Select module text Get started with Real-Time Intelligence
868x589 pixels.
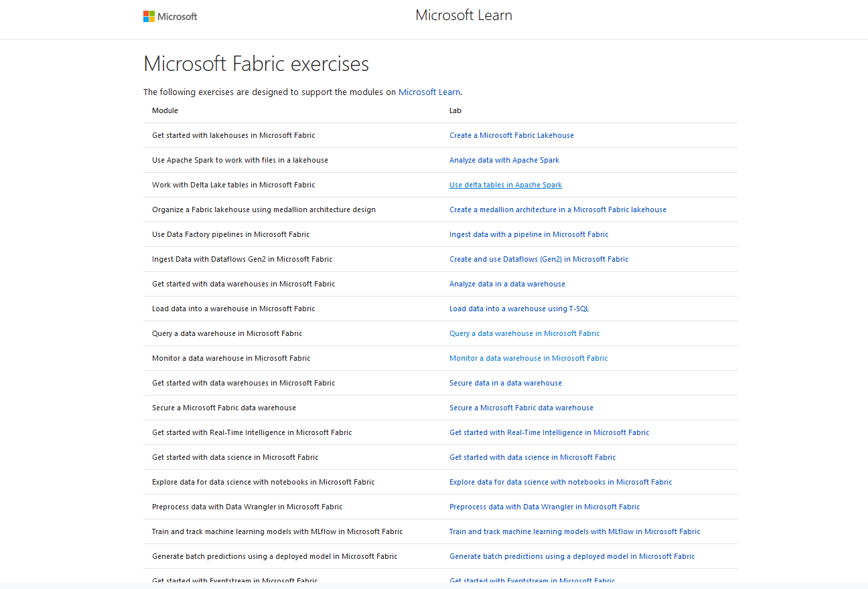pos(252,432)
